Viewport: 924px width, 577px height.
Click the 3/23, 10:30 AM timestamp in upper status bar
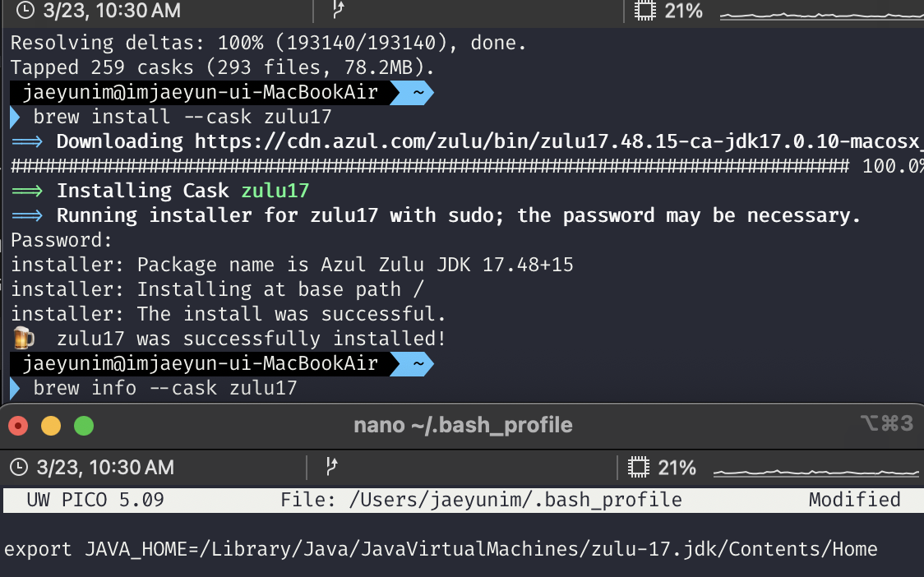click(x=112, y=11)
